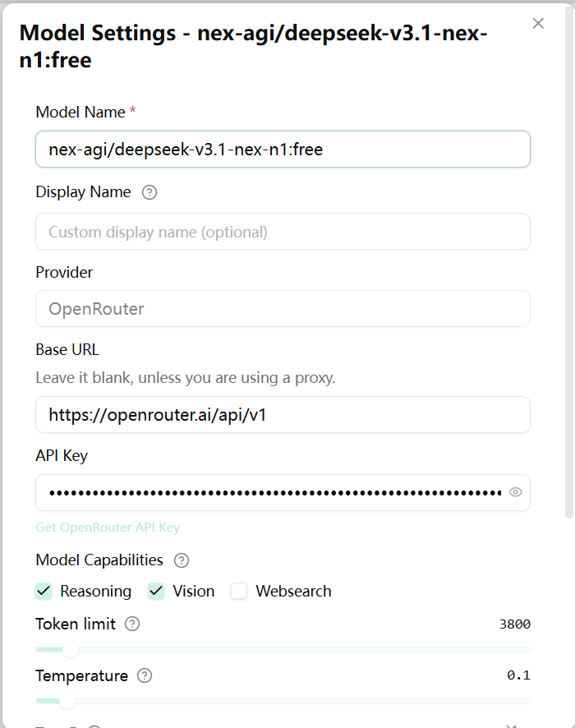The width and height of the screenshot is (575, 728).
Task: Open the Provider field showing OpenRouter
Action: point(283,309)
